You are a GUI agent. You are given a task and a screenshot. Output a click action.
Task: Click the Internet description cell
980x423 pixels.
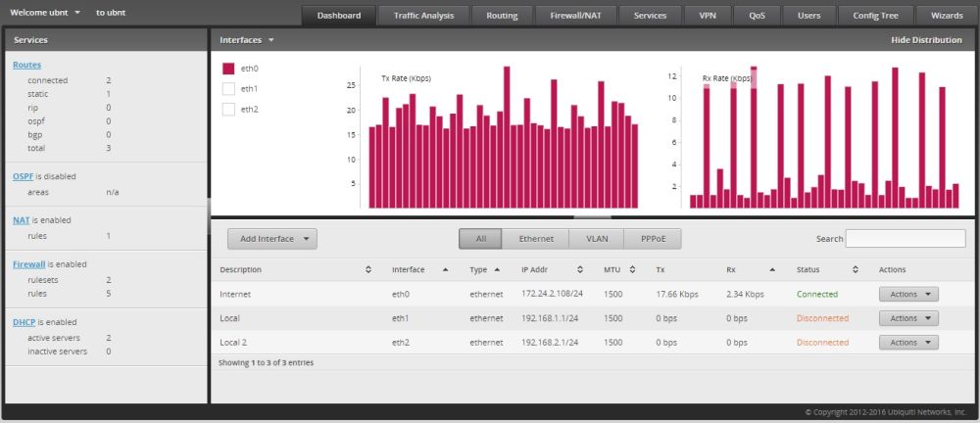(235, 295)
